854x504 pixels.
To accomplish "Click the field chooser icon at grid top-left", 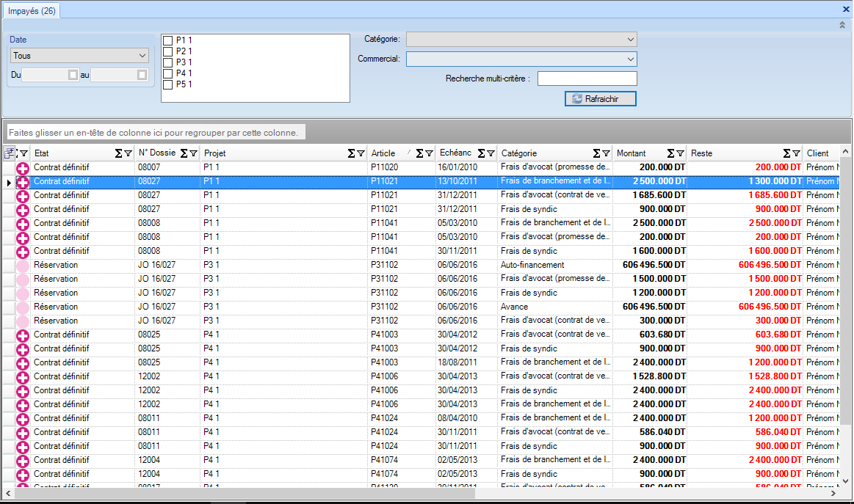I will (x=10, y=153).
